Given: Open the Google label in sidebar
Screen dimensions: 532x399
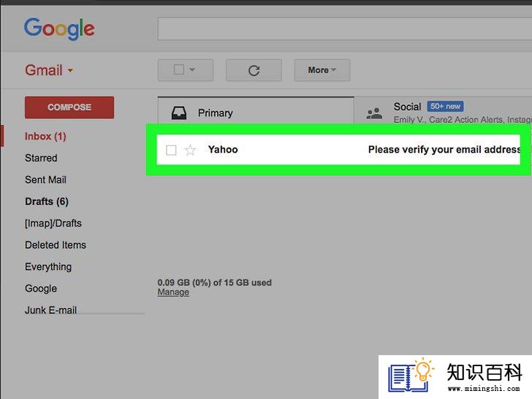Looking at the screenshot, I should [41, 289].
